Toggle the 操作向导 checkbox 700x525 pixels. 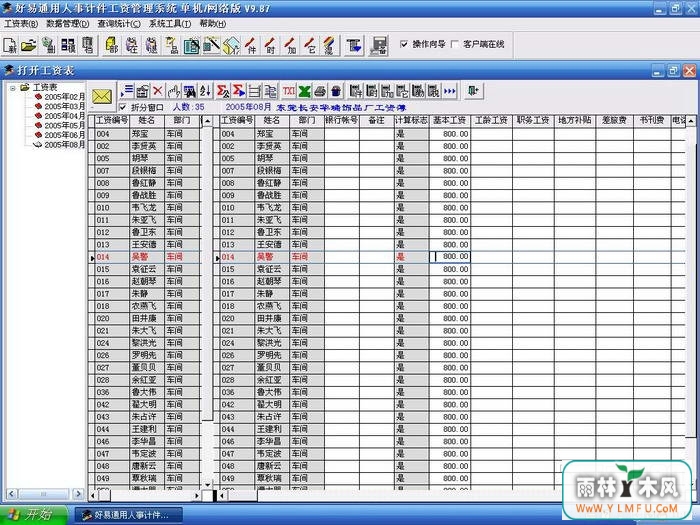pyautogui.click(x=404, y=44)
